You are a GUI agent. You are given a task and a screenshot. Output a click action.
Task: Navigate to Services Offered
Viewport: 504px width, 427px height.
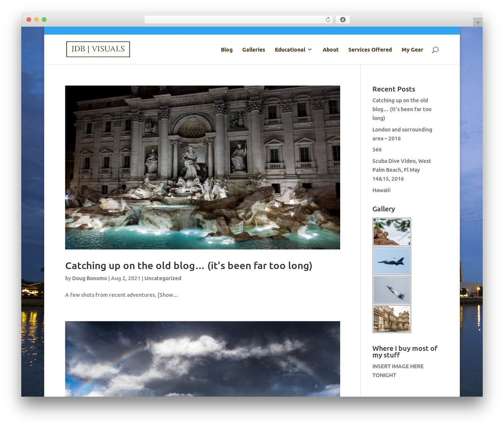[370, 50]
